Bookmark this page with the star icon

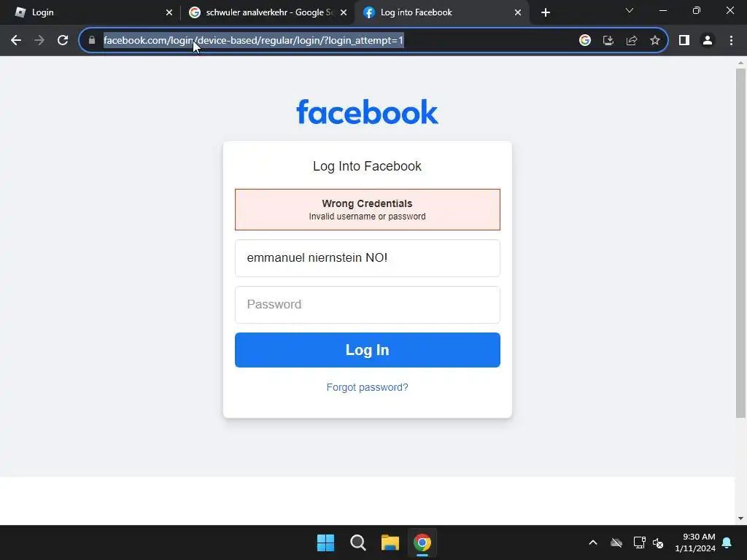655,41
